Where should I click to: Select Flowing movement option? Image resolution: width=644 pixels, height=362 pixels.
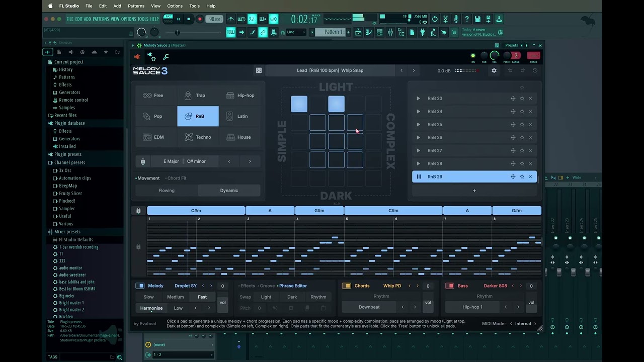(x=167, y=191)
